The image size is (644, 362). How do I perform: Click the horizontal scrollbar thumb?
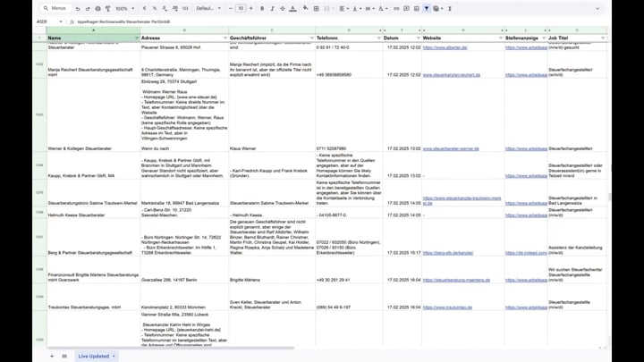(171, 348)
